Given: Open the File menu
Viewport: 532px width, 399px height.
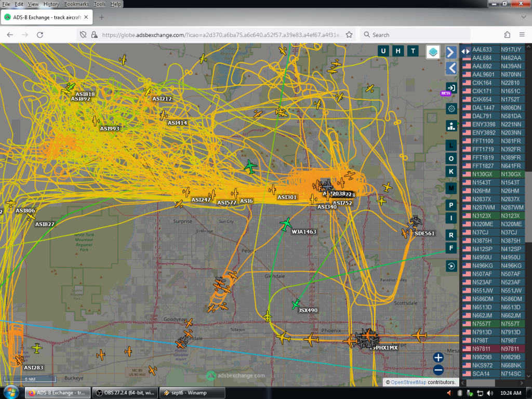Looking at the screenshot, I should click(6, 4).
